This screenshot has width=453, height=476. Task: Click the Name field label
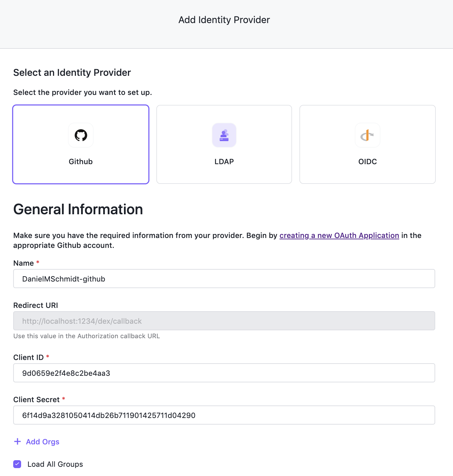(x=23, y=263)
